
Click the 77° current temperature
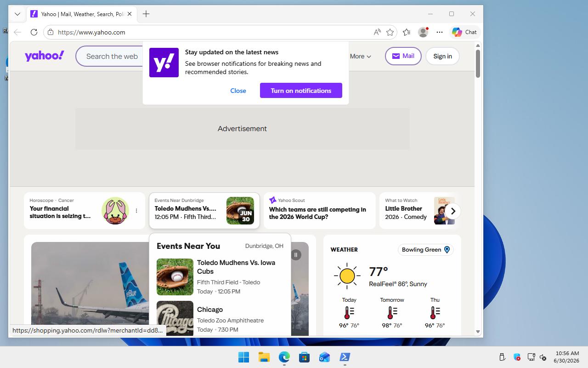pos(379,272)
